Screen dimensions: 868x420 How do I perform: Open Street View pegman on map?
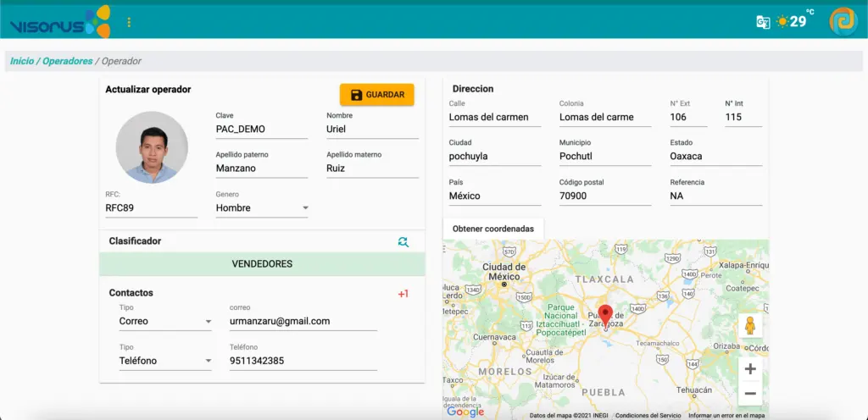tap(750, 325)
